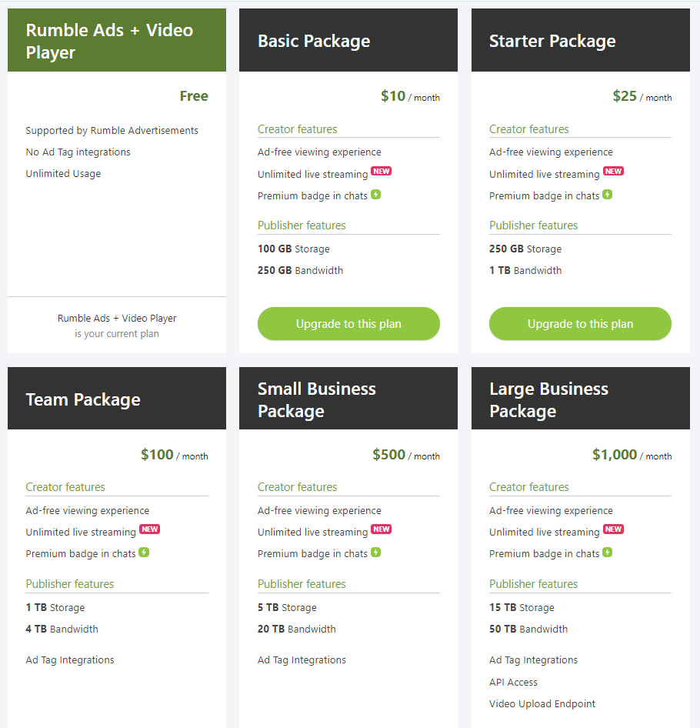Screen dimensions: 700x728
Task: Click API Access in Large Business Package
Action: point(513,682)
